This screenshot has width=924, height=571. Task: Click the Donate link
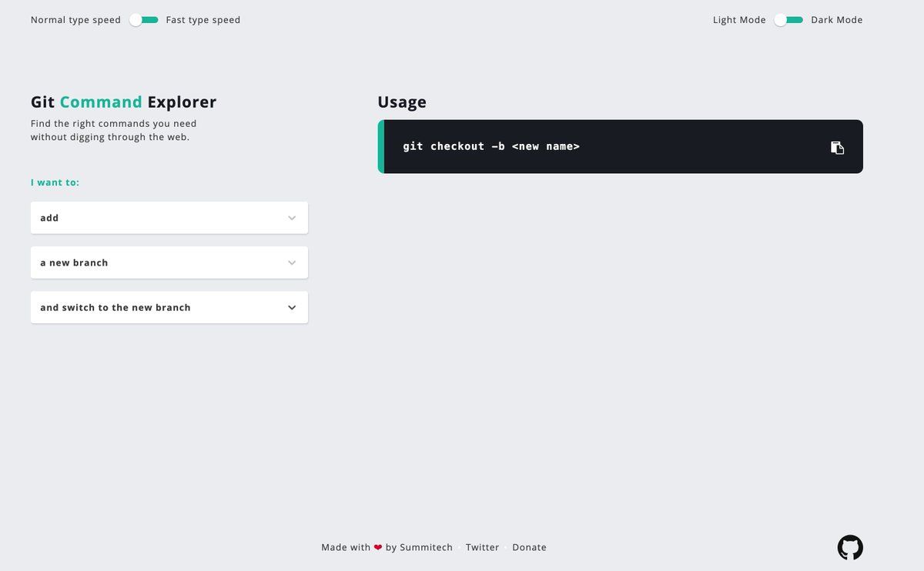coord(529,547)
